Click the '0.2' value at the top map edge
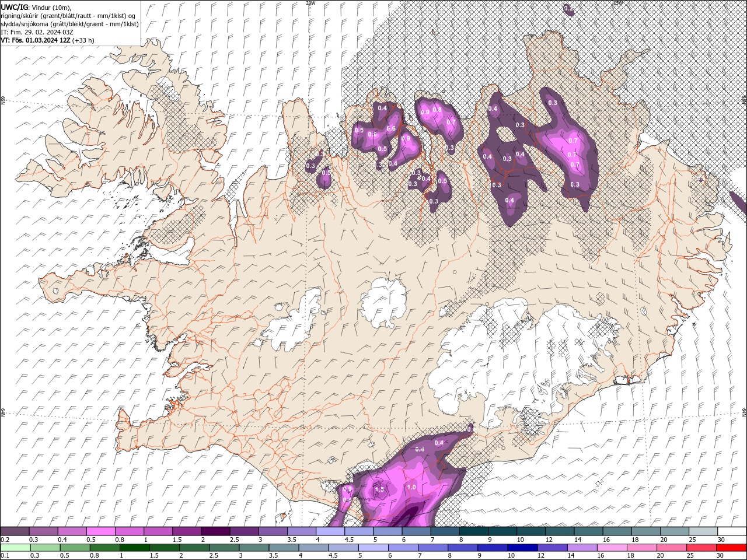Screen dimensions: 747x560 (568, 8)
